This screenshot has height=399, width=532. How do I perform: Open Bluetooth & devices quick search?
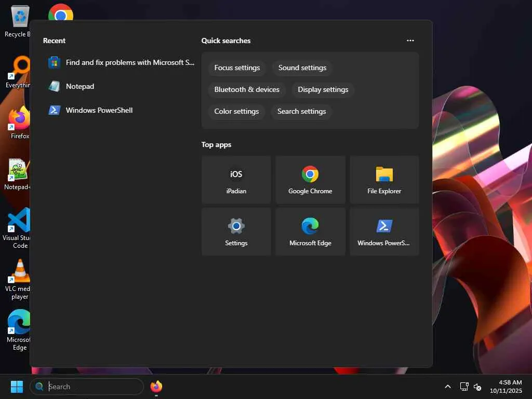247,89
